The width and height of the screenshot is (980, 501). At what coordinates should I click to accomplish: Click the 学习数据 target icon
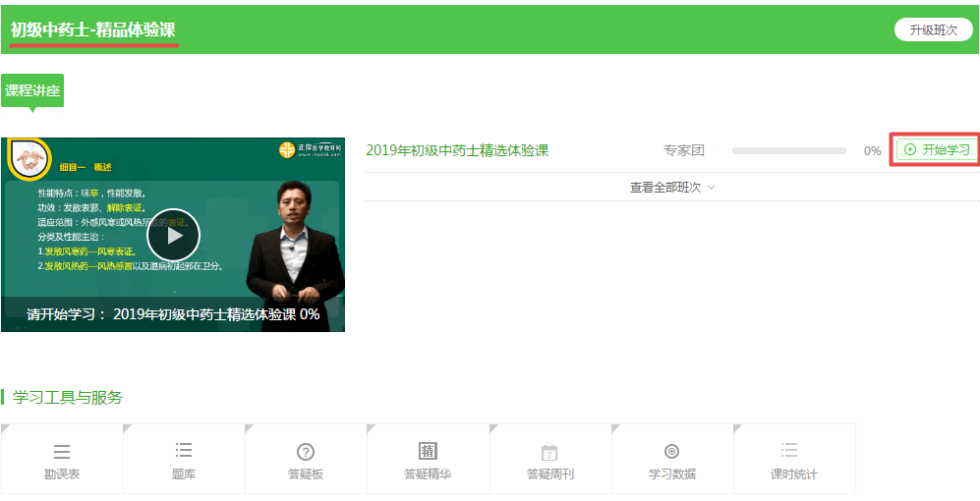point(671,452)
